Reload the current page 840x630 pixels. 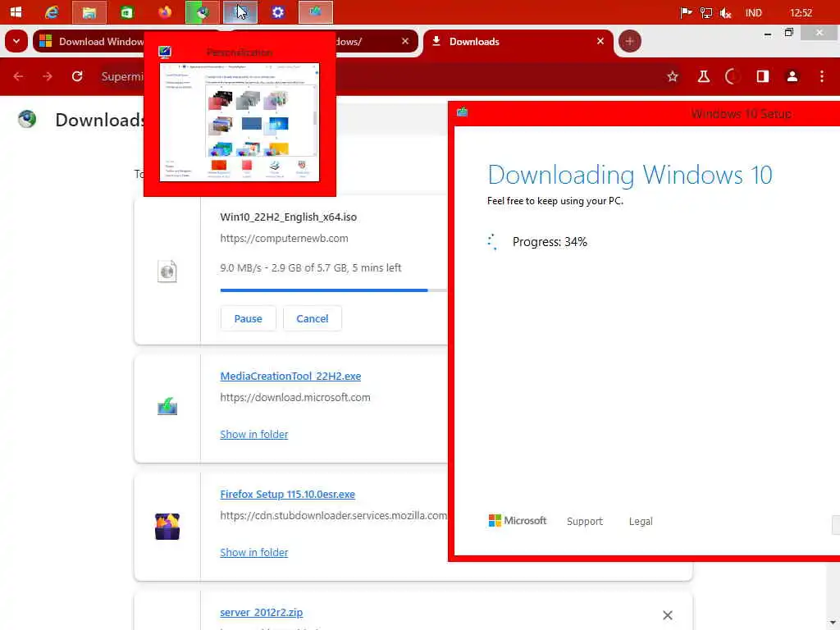pyautogui.click(x=77, y=76)
